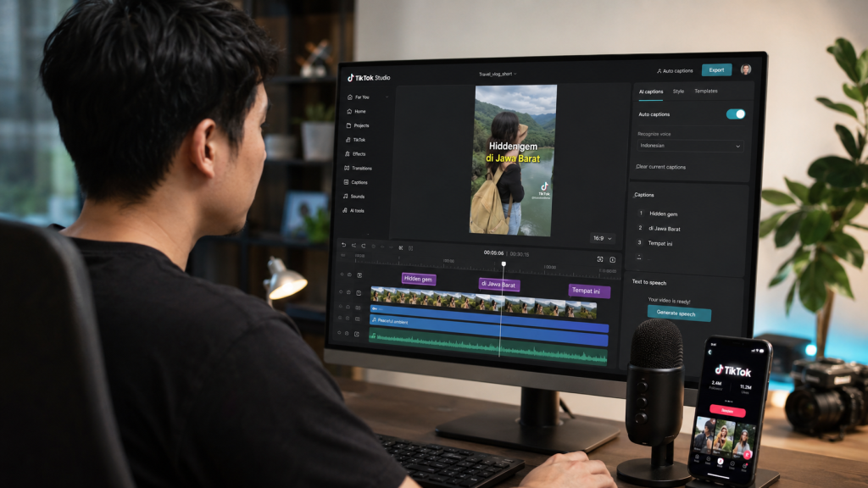Select the video filmstrip clip on timeline
Viewport: 868px width, 488px height.
point(483,302)
